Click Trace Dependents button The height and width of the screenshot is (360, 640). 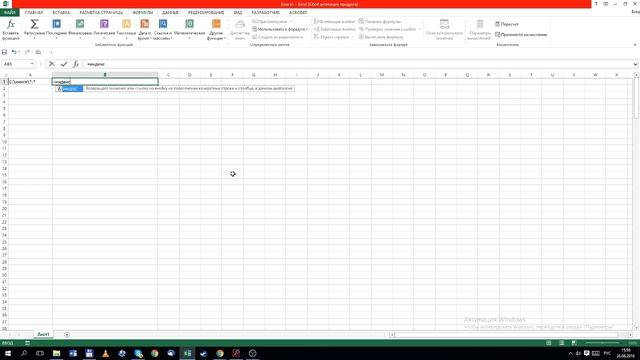point(334,29)
